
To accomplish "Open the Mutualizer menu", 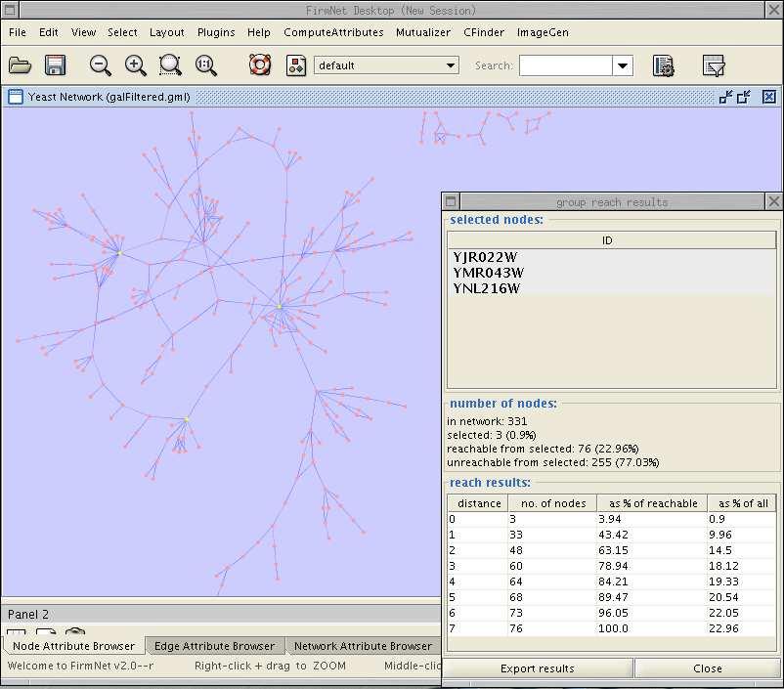I will pos(423,32).
